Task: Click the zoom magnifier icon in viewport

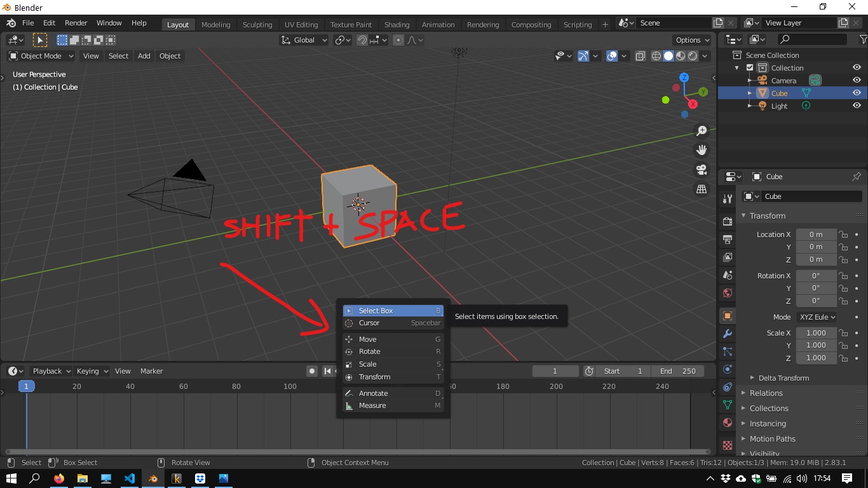Action: pyautogui.click(x=702, y=131)
